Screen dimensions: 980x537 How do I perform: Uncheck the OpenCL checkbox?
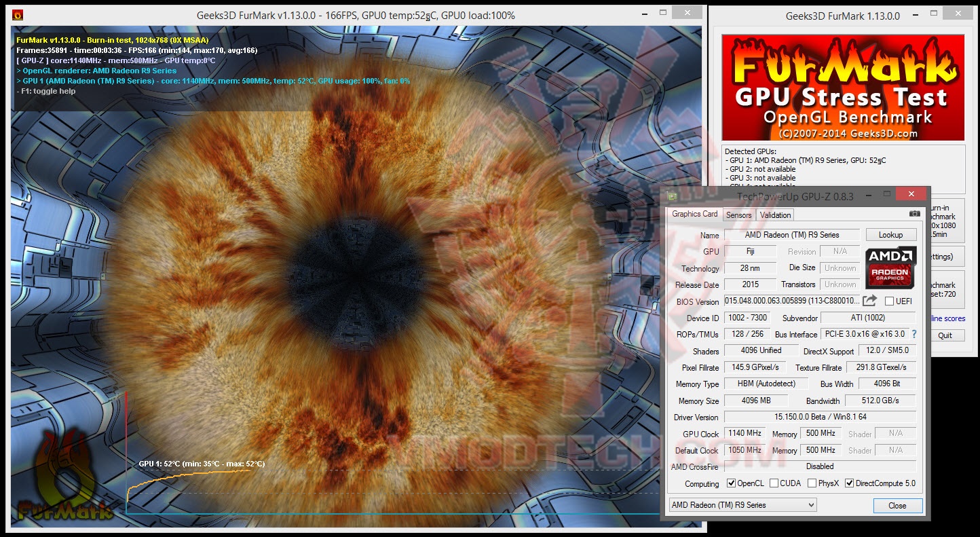pos(731,483)
